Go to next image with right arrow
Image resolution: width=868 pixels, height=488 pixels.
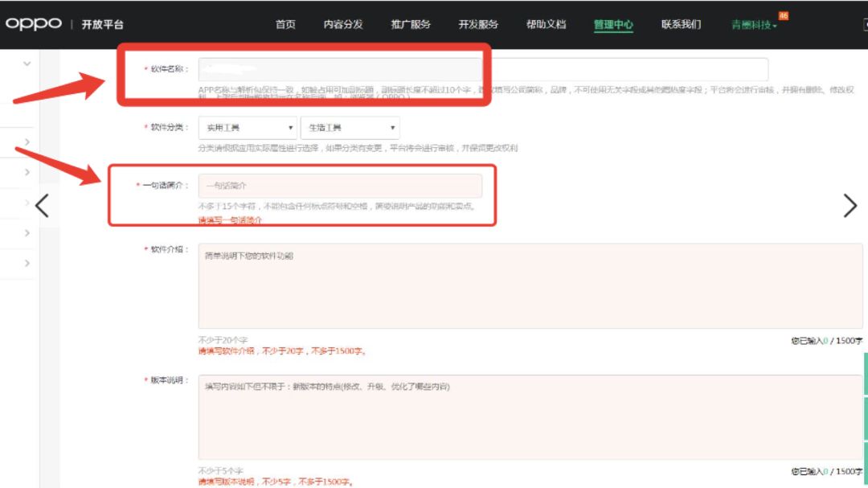[x=850, y=206]
